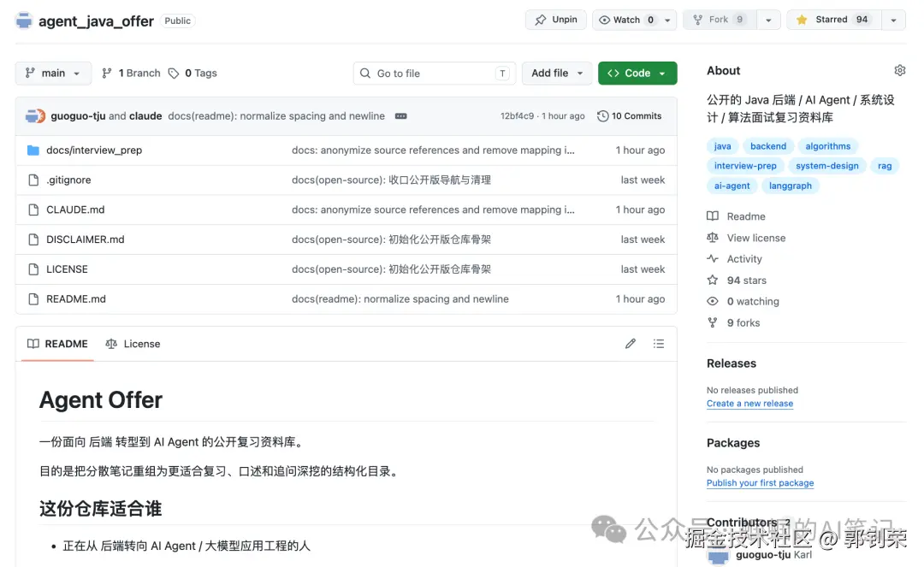Click the file icon beside .gitignore

(x=33, y=180)
